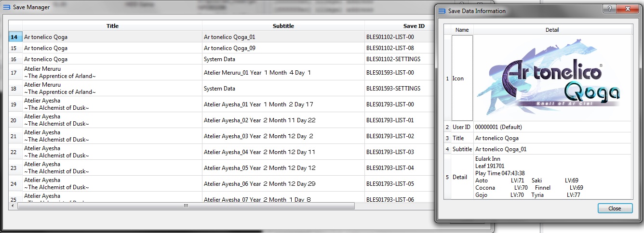This screenshot has height=233, width=644.
Task: Click the Save Data Information title icon
Action: (442, 11)
